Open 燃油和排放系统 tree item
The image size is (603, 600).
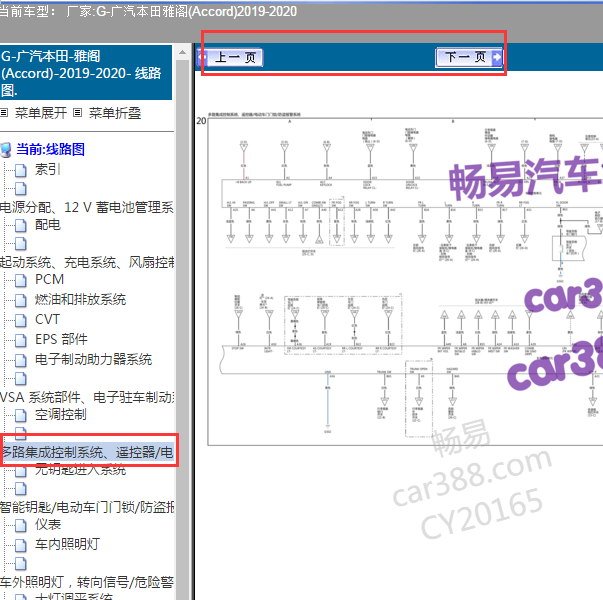coord(80,299)
